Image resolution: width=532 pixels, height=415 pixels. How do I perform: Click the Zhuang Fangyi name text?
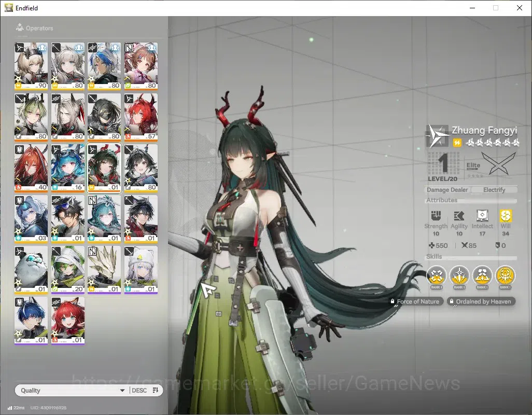pos(484,130)
